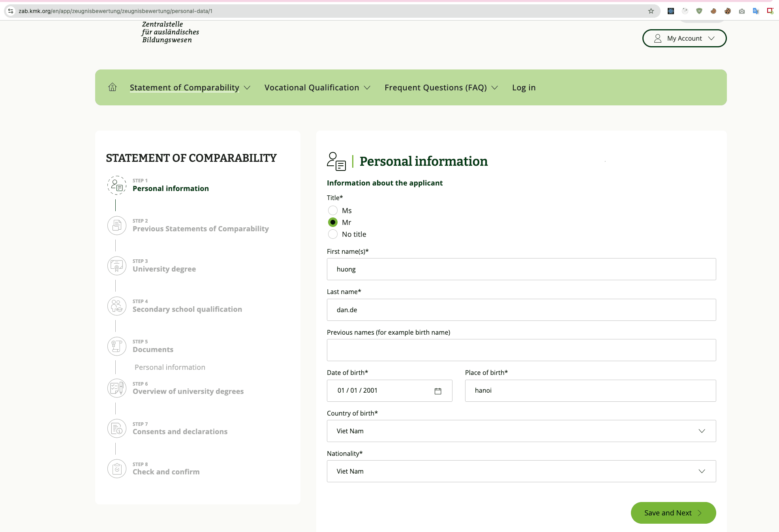Choose the No title radio option
The width and height of the screenshot is (779, 532).
(333, 234)
